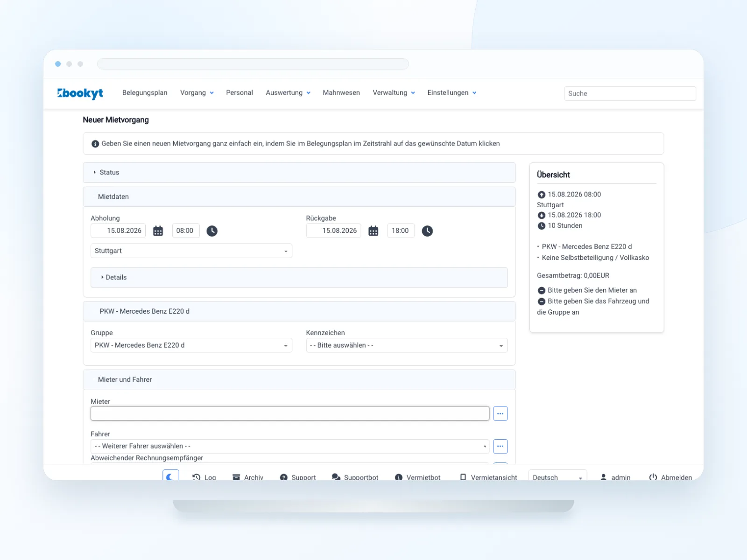Click Gesamtbetrag: 0,00EUR in Übersicht
The width and height of the screenshot is (747, 560).
573,275
